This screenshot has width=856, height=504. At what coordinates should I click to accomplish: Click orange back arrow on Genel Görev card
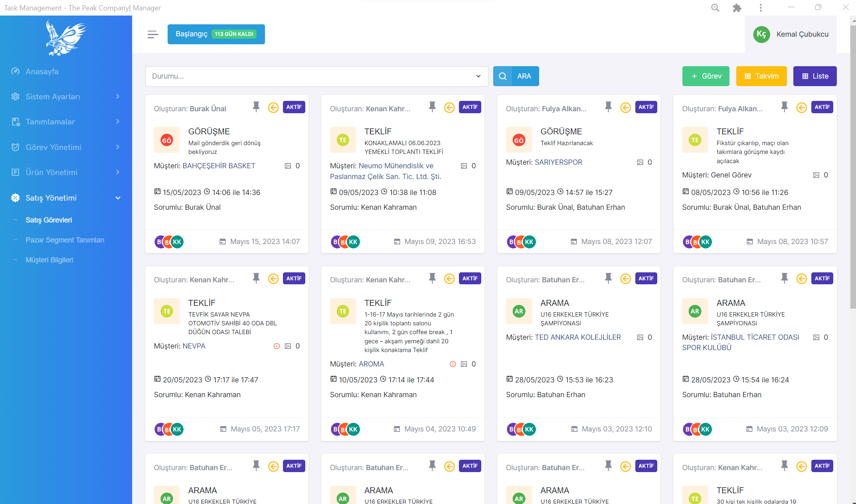click(801, 108)
